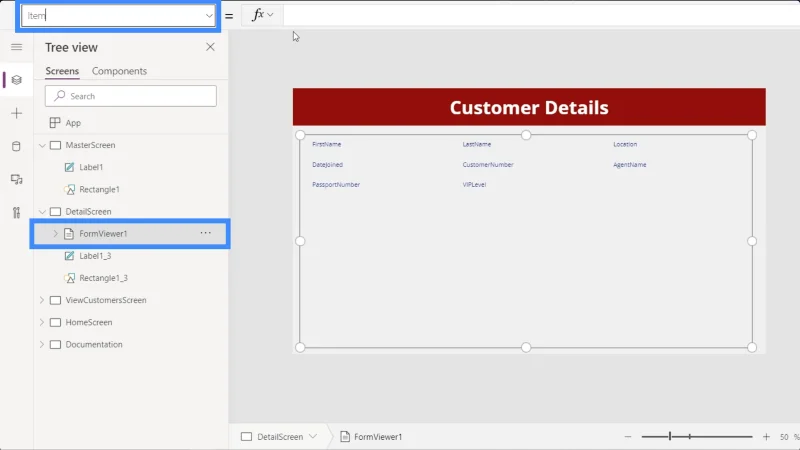Click the Location field on the form
The image size is (800, 450).
coord(625,144)
